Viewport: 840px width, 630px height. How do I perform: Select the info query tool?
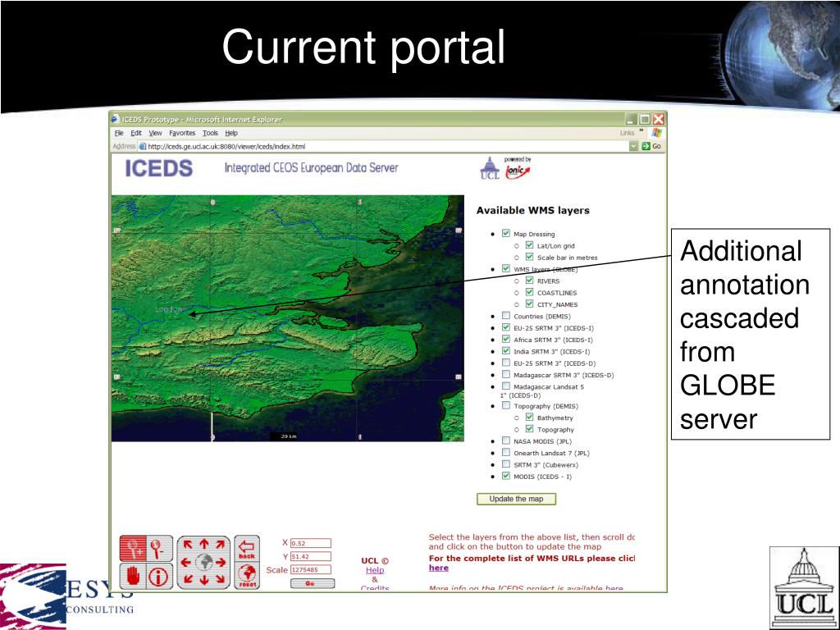pos(159,576)
